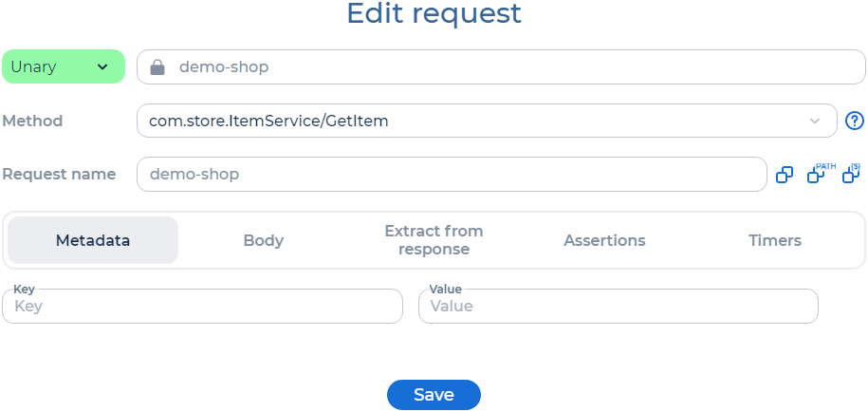Switch to the Body tab
868x412 pixels.
tap(264, 240)
